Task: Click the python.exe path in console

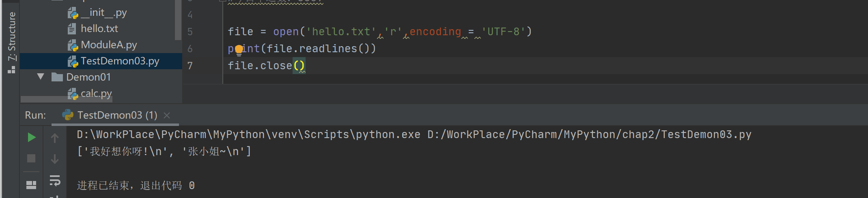Action: coord(249,134)
